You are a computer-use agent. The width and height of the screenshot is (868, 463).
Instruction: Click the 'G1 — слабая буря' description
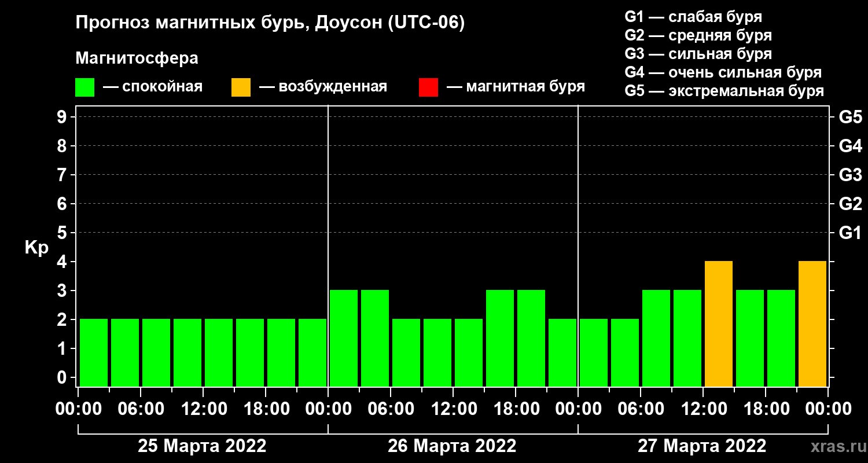[x=693, y=17]
